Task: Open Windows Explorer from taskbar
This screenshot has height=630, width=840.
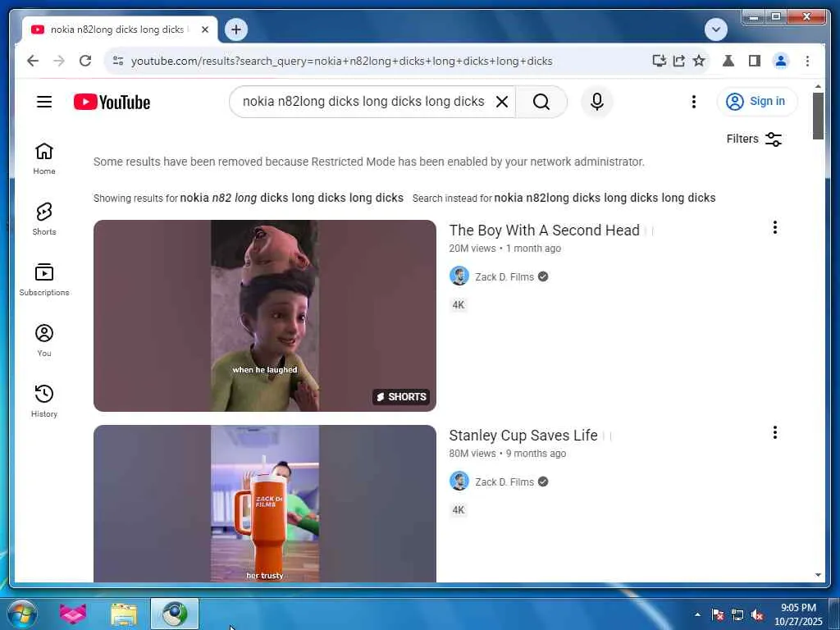Action: [124, 614]
